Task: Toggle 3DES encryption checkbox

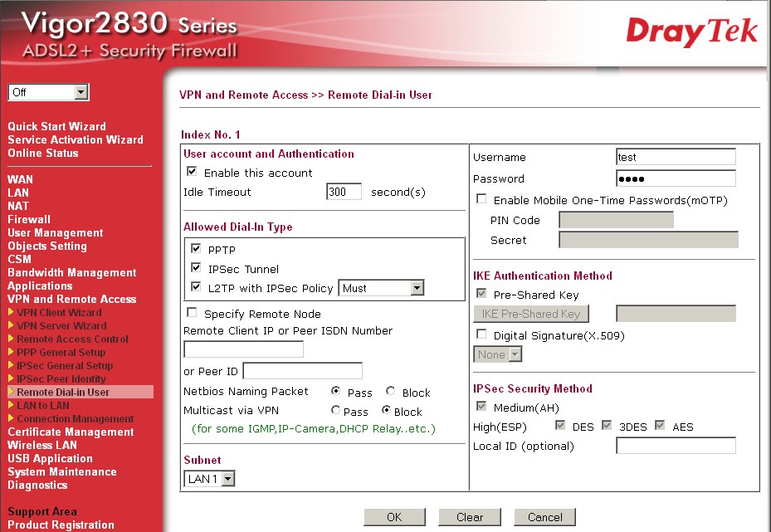Action: click(x=607, y=425)
